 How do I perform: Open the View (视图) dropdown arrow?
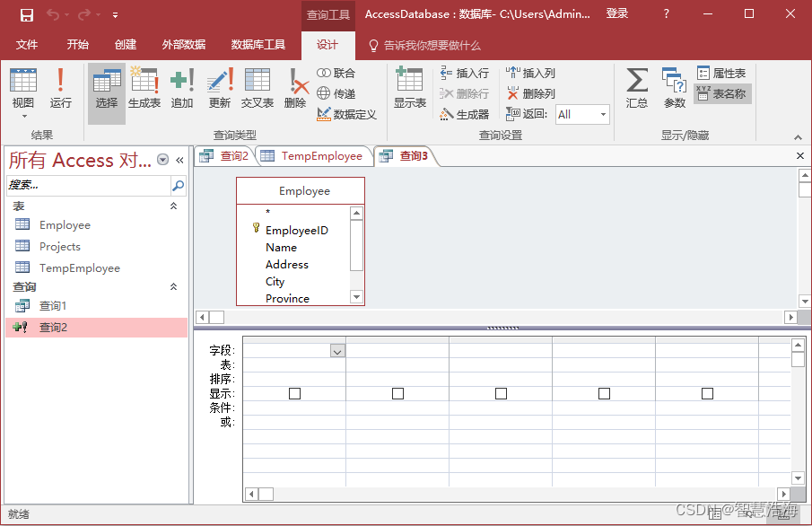[x=24, y=116]
